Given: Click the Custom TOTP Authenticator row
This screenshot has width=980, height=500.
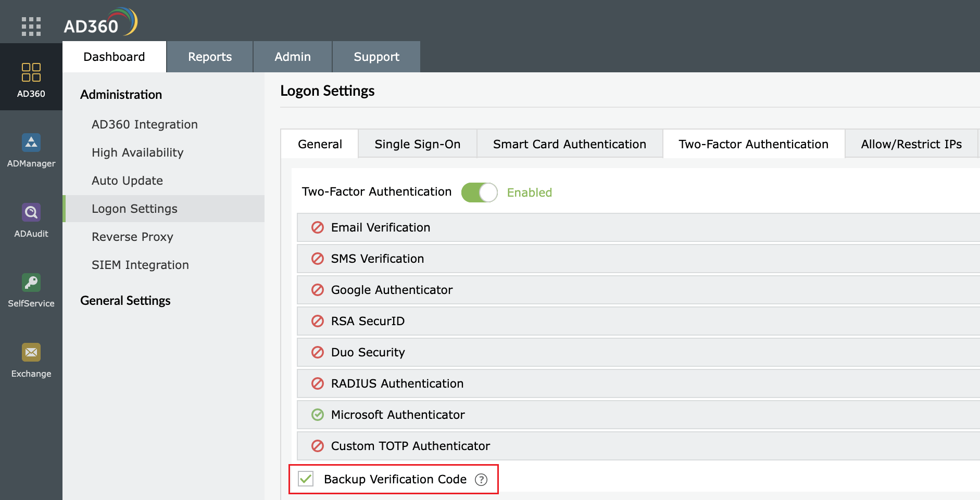Looking at the screenshot, I should 410,446.
